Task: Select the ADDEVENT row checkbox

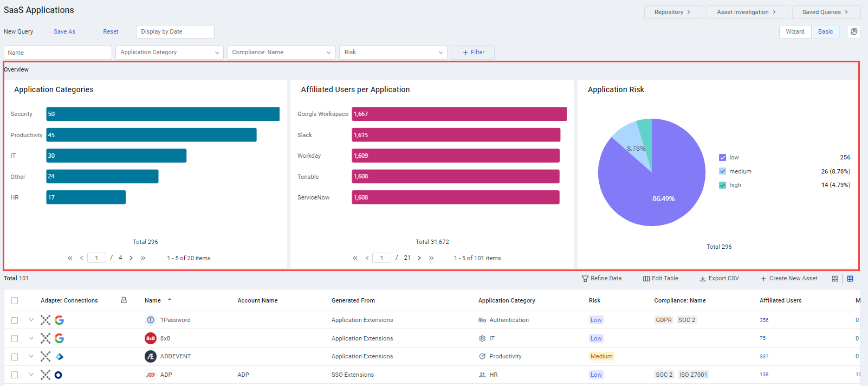Action: click(x=15, y=357)
